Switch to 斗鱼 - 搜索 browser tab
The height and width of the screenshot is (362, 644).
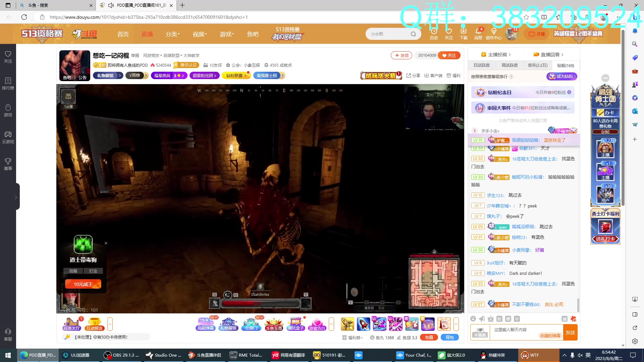click(56, 5)
